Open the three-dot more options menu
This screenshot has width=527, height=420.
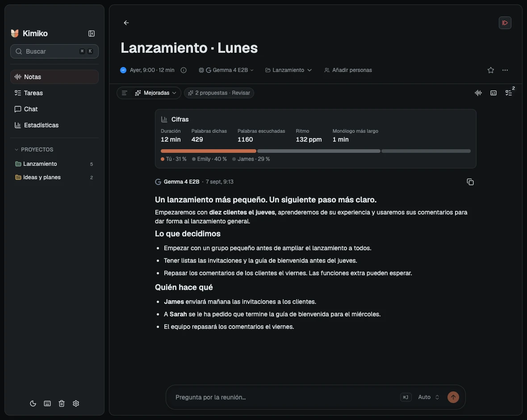pyautogui.click(x=505, y=70)
